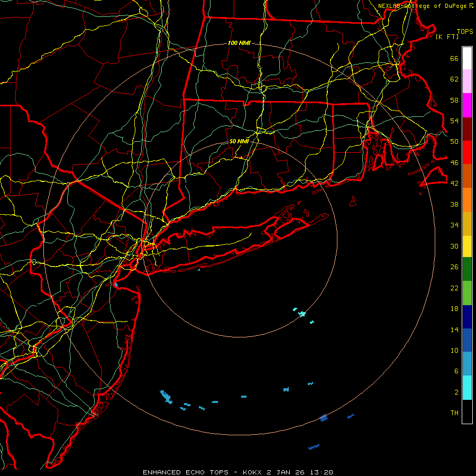Click the white swatch in the tops legend
Screen dimensions: 476x476
tap(467, 58)
